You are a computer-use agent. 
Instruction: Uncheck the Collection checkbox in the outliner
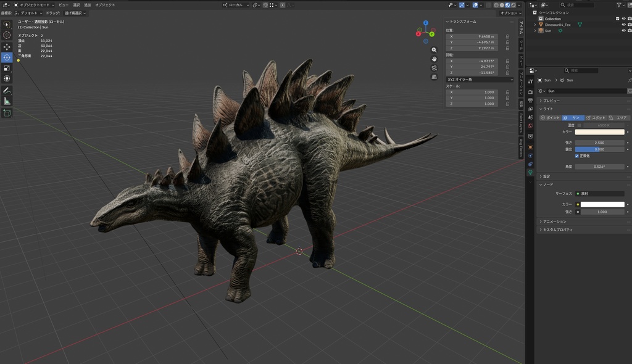[618, 19]
